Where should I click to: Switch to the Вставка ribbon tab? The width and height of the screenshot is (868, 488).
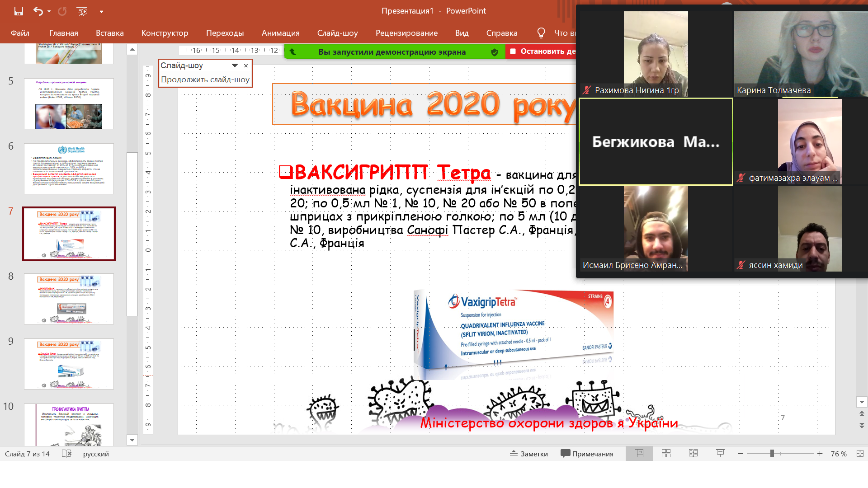110,33
